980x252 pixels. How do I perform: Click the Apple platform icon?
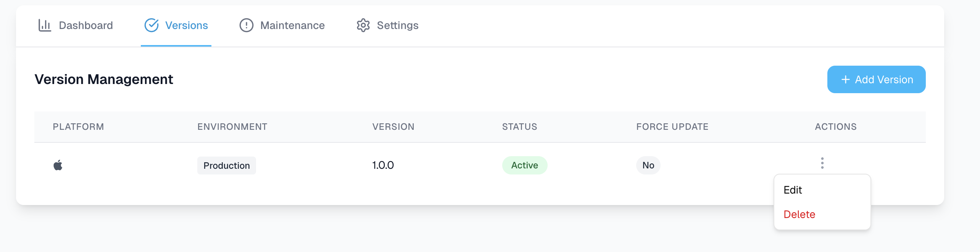58,165
